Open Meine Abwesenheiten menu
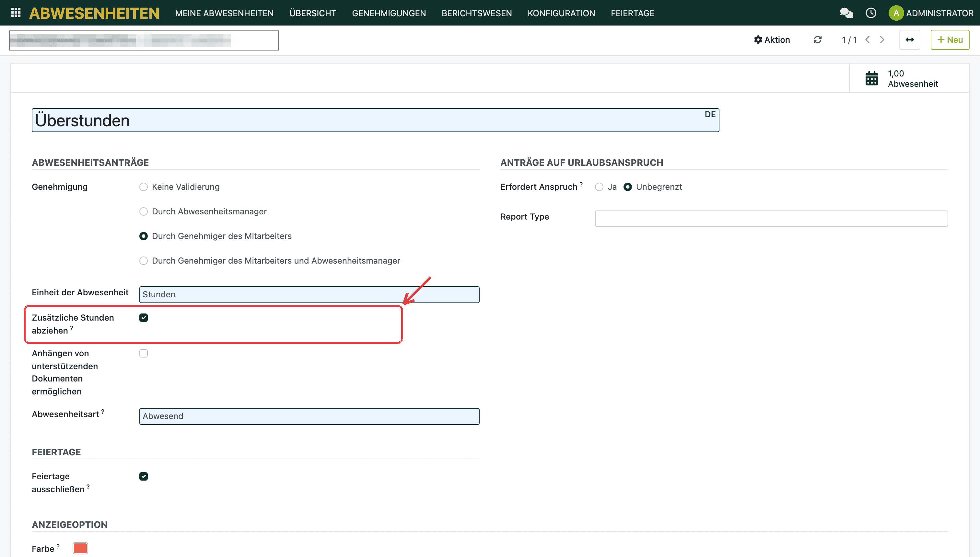 (224, 13)
